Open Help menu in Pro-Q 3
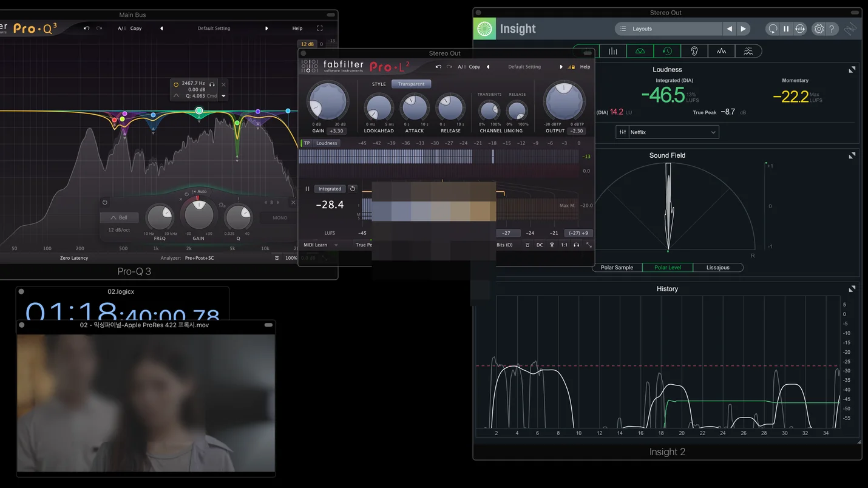This screenshot has width=868, height=488. coord(297,29)
